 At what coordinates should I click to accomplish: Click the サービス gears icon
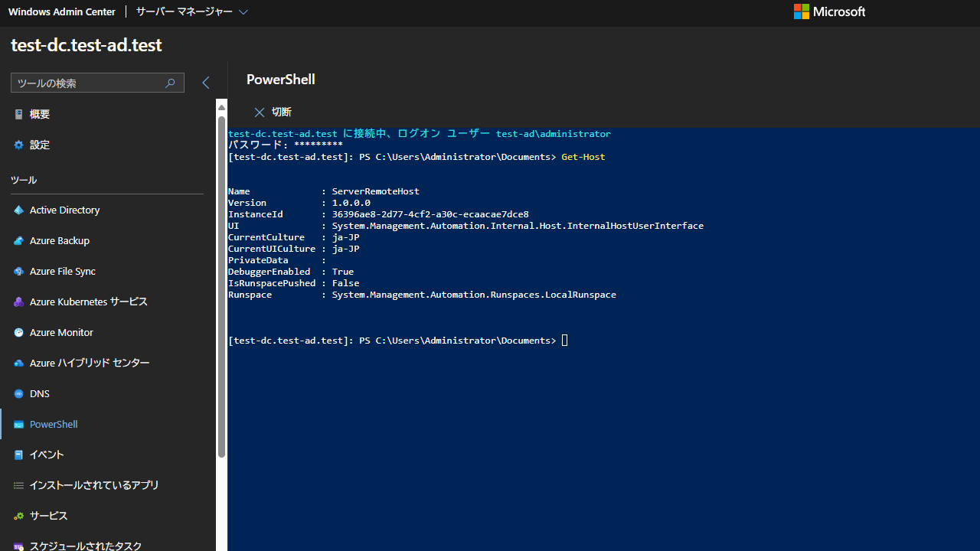[x=18, y=516]
